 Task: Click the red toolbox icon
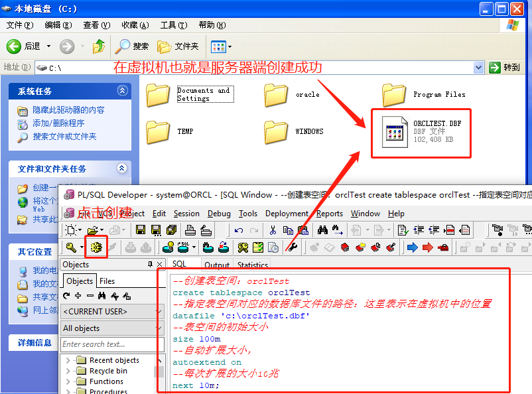point(443,247)
